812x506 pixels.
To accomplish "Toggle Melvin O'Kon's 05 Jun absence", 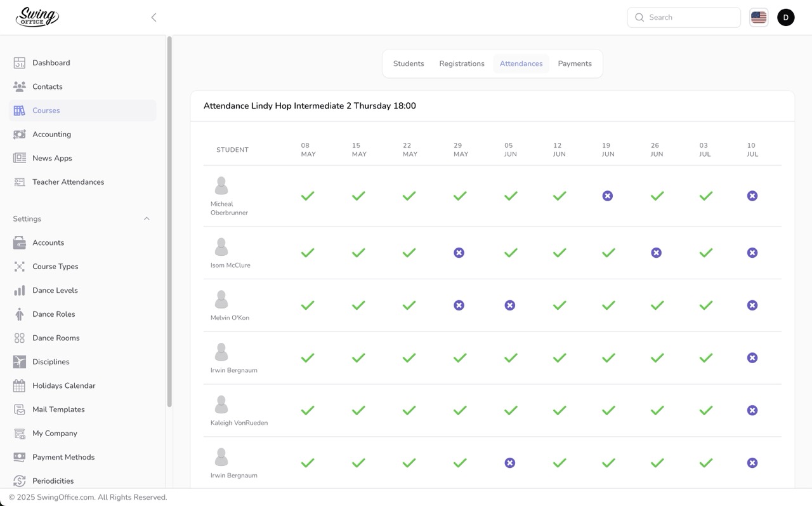I will 510,305.
